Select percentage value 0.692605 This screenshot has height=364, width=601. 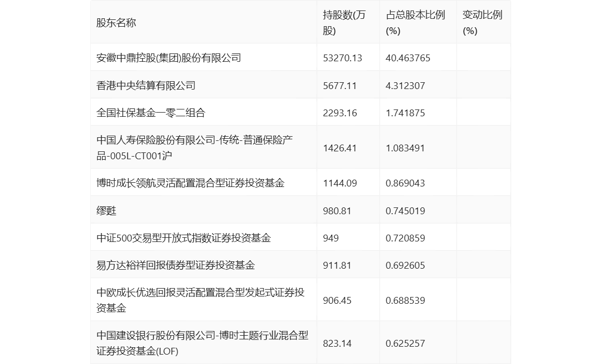pyautogui.click(x=405, y=265)
